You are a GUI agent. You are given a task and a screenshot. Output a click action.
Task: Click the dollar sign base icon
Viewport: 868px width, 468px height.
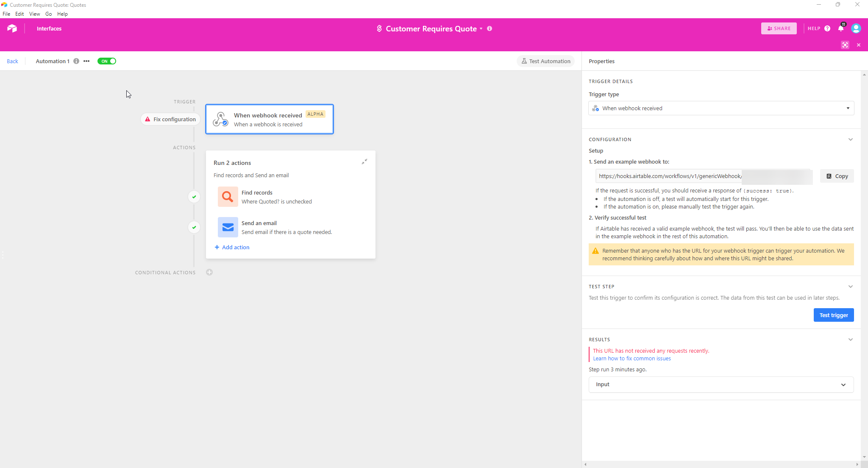379,28
